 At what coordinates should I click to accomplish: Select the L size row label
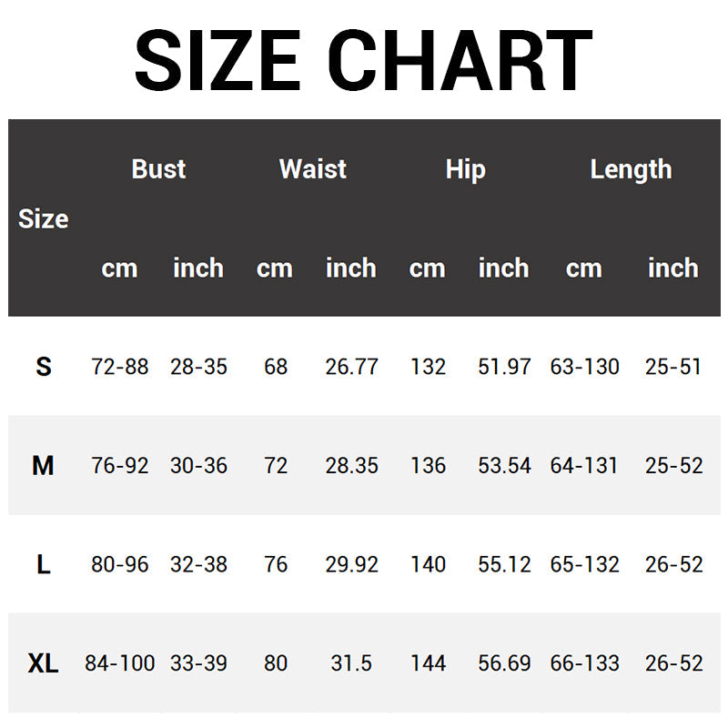point(43,564)
